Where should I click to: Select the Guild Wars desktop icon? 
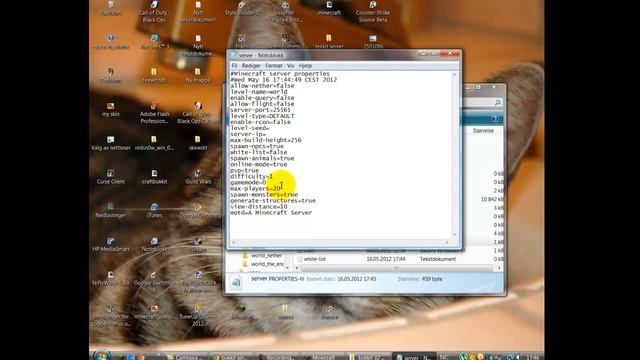click(198, 177)
